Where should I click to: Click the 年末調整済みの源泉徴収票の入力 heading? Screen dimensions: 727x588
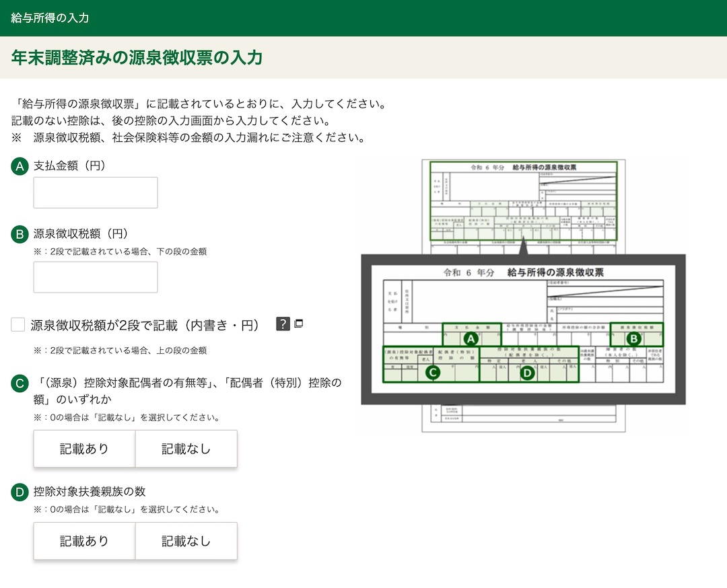137,57
